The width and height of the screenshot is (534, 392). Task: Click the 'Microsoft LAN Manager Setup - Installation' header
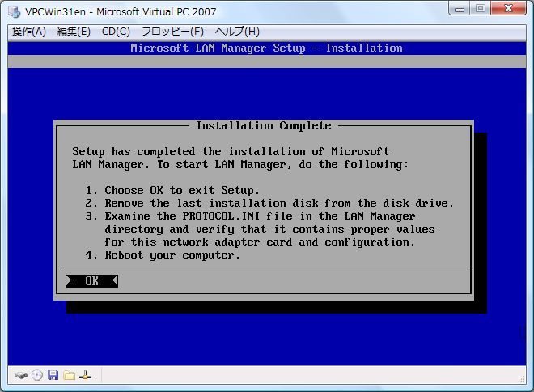pos(267,48)
